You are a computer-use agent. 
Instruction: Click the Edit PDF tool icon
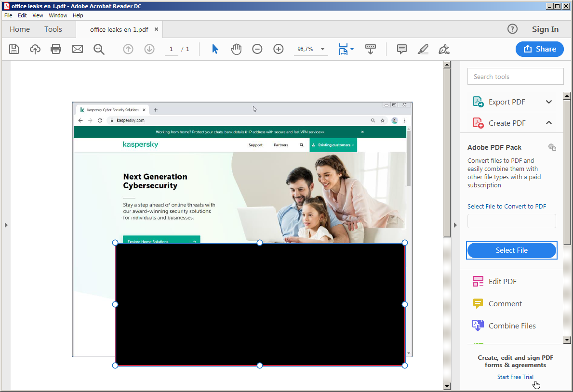(x=478, y=281)
